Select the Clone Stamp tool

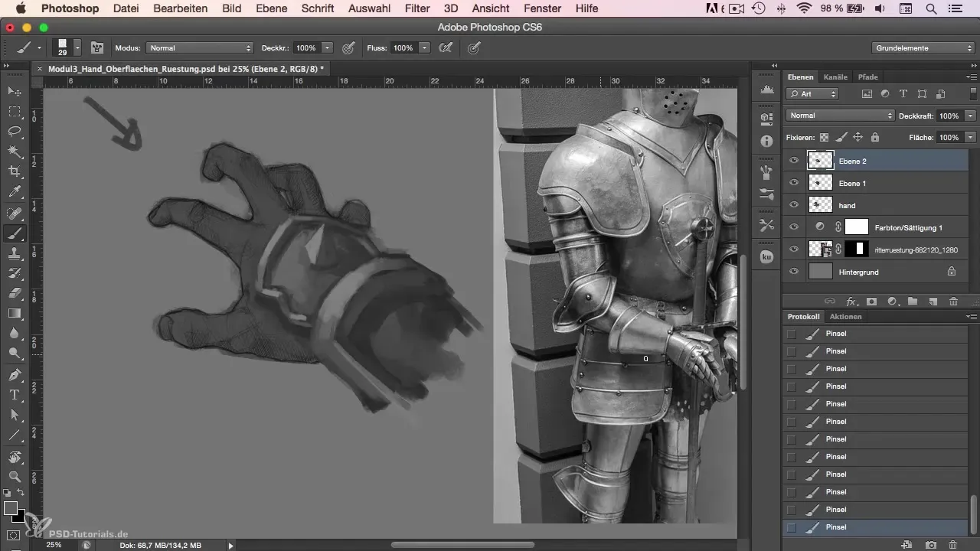coord(14,253)
